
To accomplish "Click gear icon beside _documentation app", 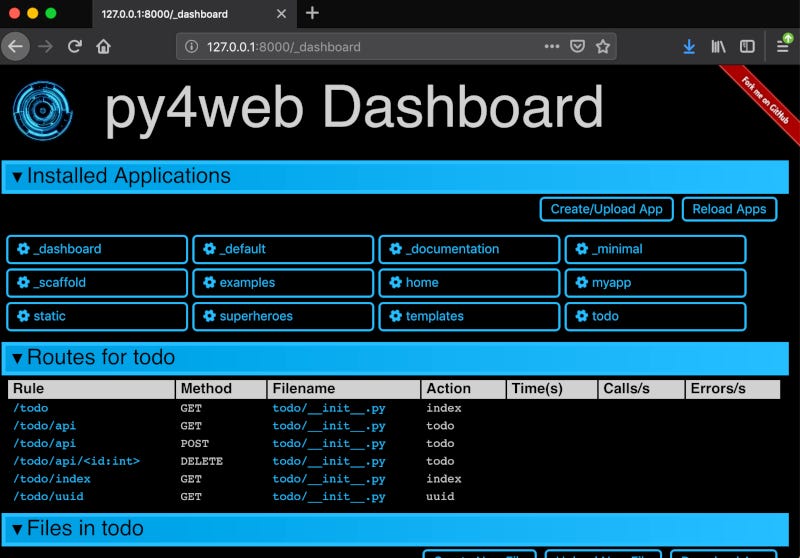I will click(x=395, y=249).
